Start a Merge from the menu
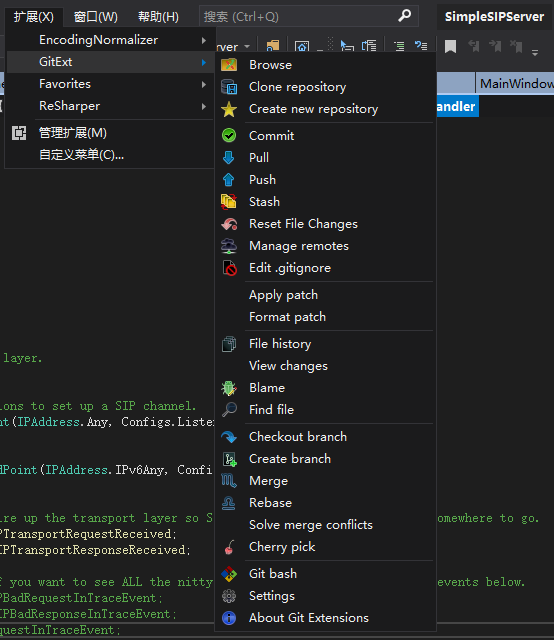The image size is (554, 640). tap(325, 481)
